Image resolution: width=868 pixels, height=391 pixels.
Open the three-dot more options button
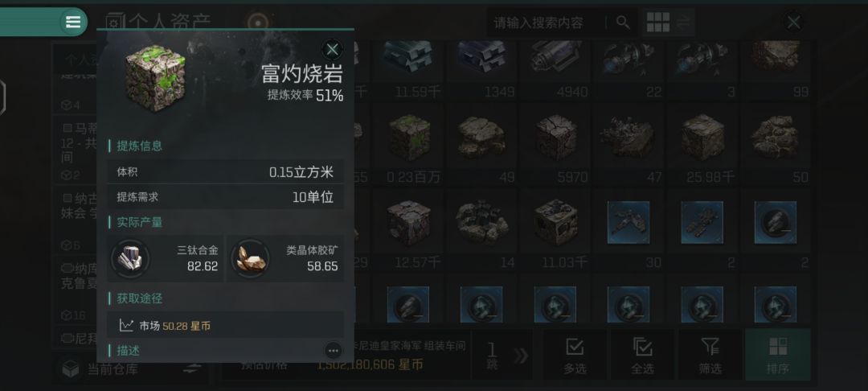click(333, 351)
